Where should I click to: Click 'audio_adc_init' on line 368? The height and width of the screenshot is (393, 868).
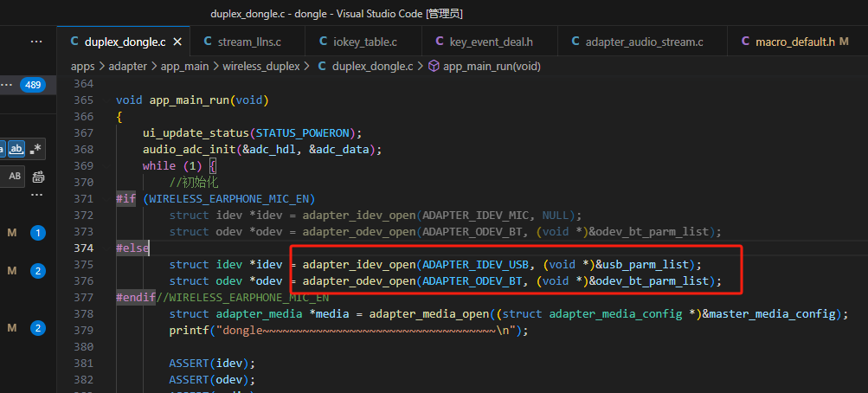tap(190, 150)
